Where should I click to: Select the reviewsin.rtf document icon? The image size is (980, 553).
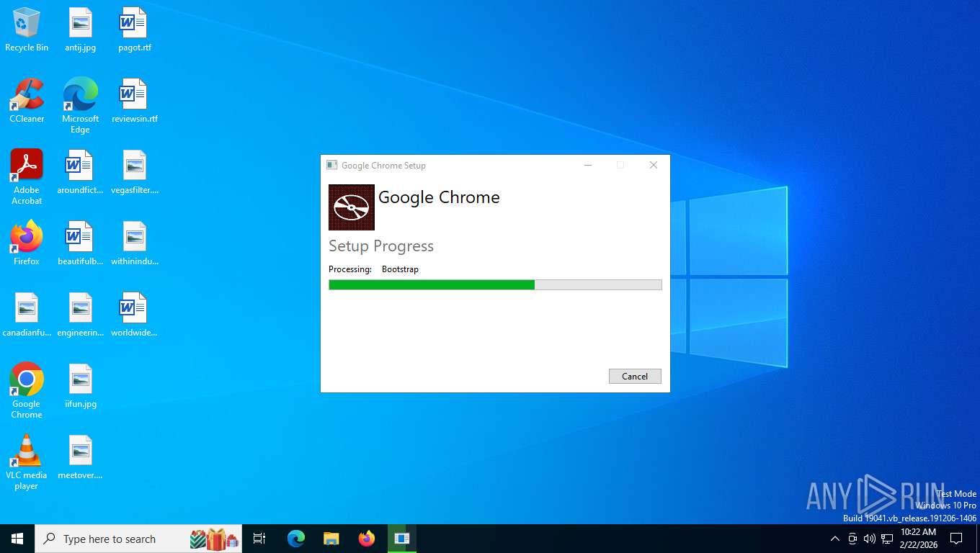(135, 102)
